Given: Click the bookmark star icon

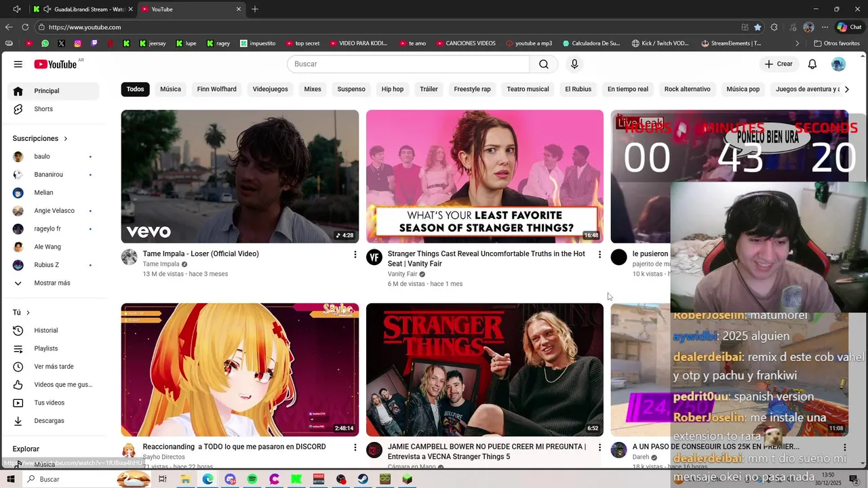Looking at the screenshot, I should click(x=757, y=27).
